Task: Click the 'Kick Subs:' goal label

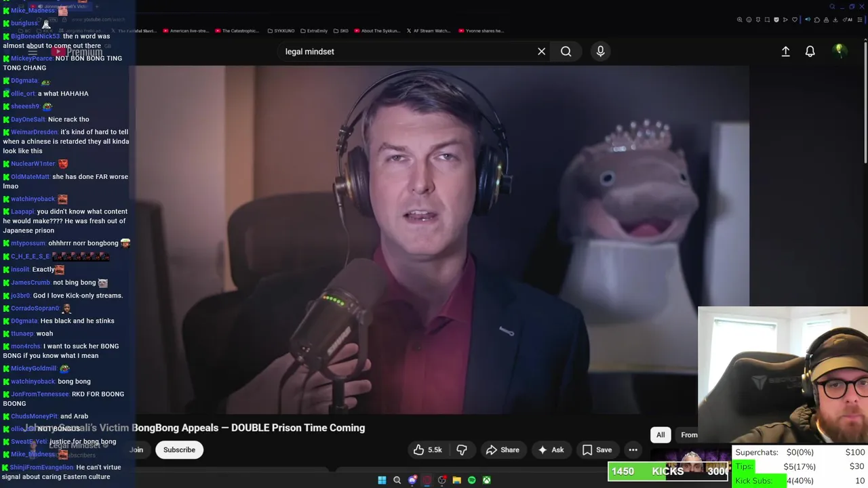Action: (x=754, y=481)
